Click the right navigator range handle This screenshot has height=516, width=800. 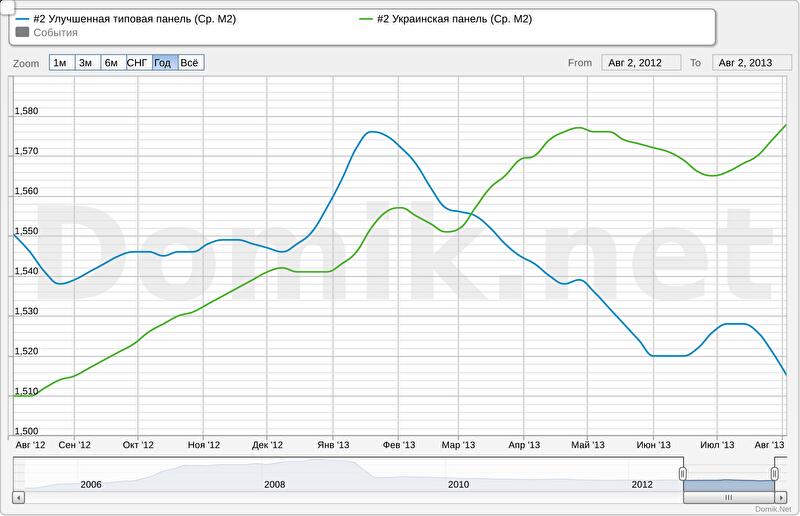click(775, 473)
